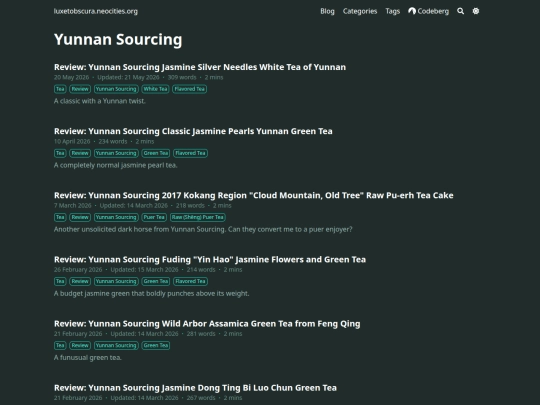Click the '20 May 2026' post date
Viewport: 540px width, 405px height.
[x=71, y=77]
